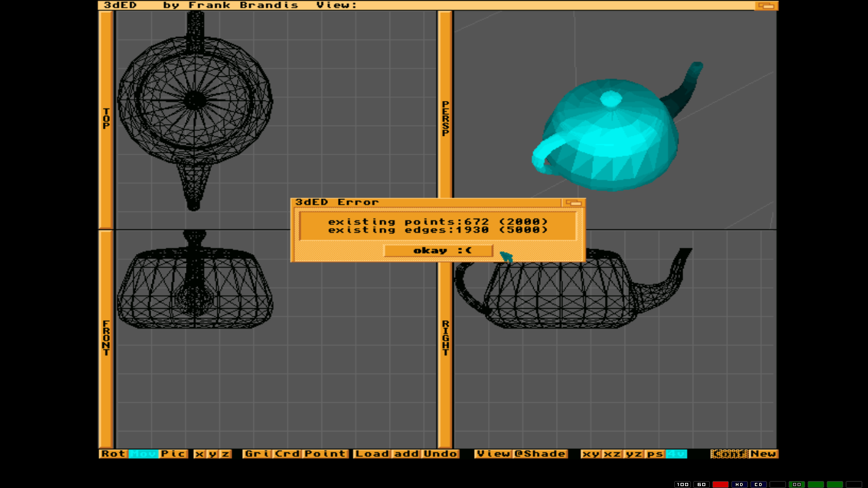Click the HD drive indicator in status bar

739,484
